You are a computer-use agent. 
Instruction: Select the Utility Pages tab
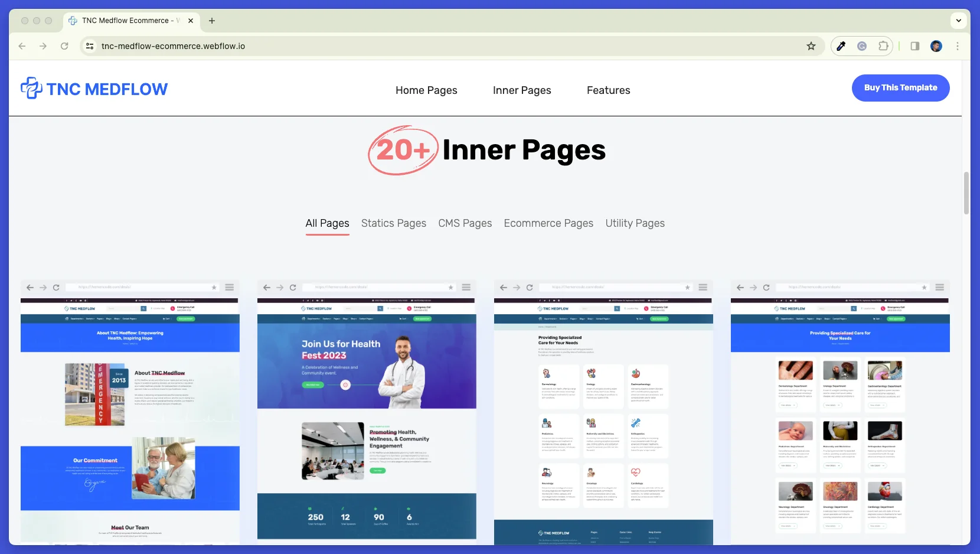pos(635,223)
